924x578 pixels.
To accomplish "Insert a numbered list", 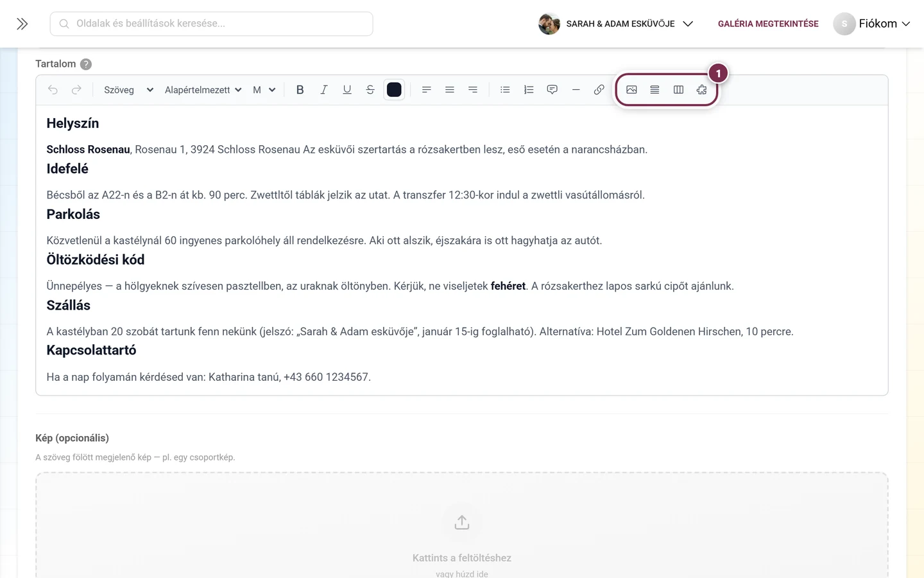I will pyautogui.click(x=529, y=90).
